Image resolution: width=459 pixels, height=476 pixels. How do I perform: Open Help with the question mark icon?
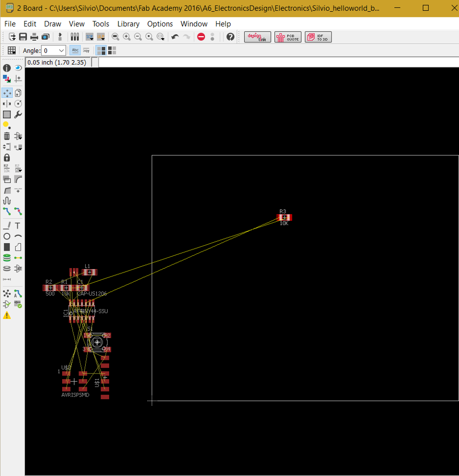click(x=231, y=37)
